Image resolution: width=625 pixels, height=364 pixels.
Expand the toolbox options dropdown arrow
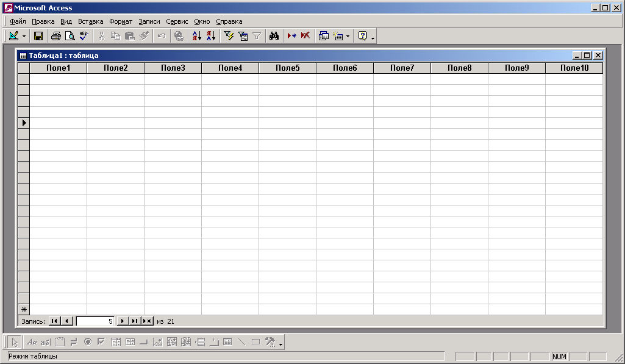281,344
